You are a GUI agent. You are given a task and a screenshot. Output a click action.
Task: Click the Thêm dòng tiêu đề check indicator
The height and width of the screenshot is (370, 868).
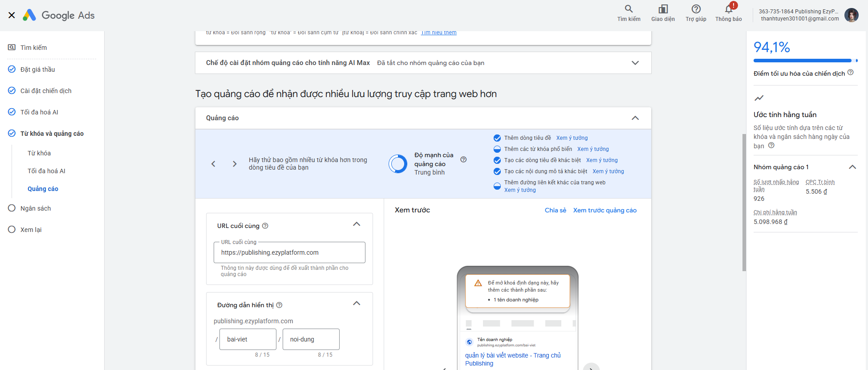(x=497, y=138)
